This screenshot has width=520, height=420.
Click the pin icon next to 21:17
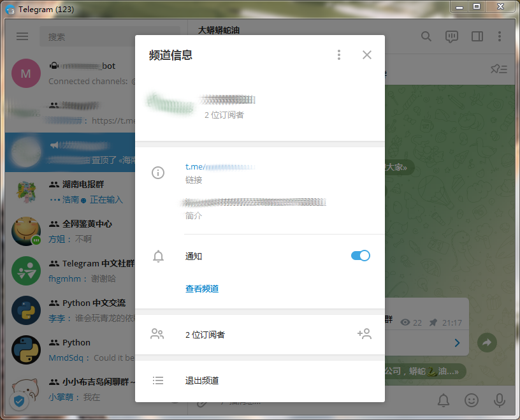coord(433,322)
